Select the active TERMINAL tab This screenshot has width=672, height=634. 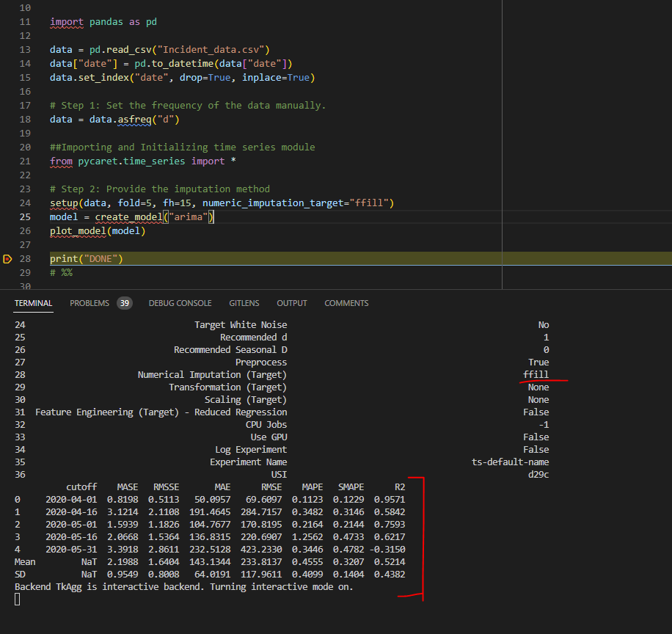[33, 303]
